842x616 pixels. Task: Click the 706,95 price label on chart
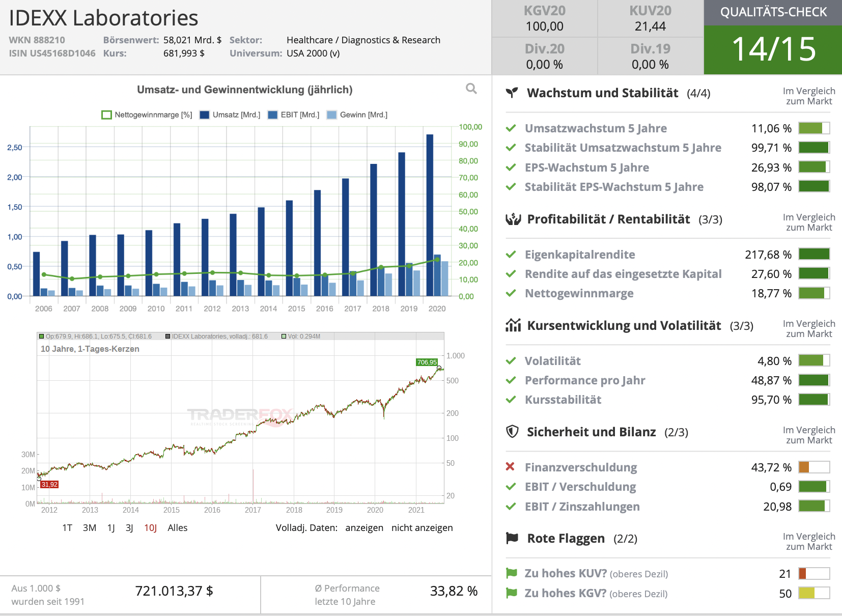point(427,362)
